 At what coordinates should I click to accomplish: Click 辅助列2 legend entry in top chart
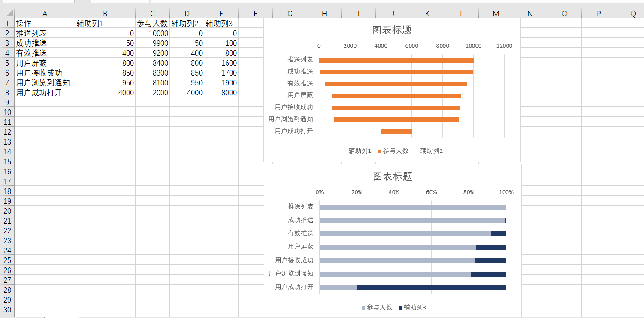coord(431,151)
